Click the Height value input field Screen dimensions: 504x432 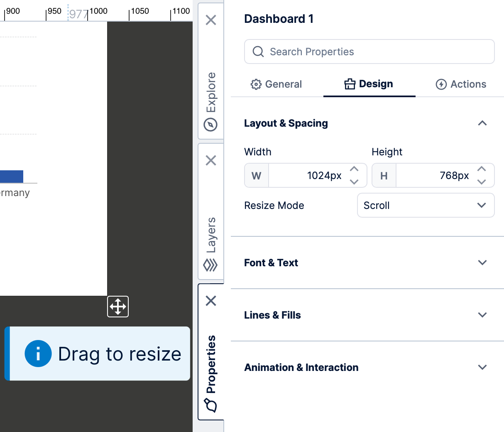(434, 176)
